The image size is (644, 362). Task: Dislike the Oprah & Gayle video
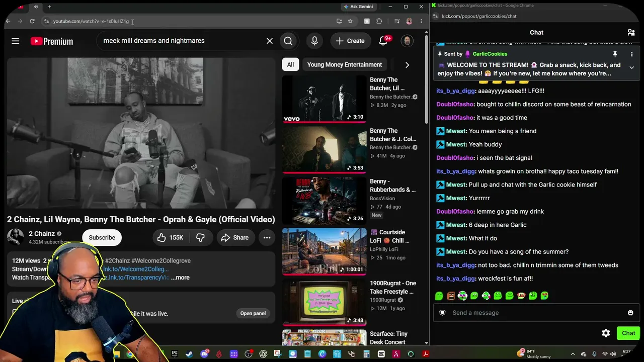coord(200,237)
